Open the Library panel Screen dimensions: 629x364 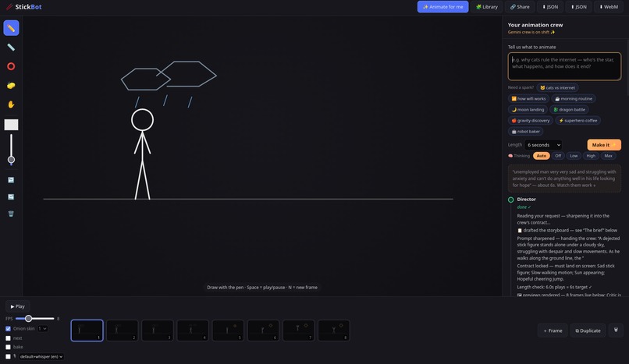487,7
